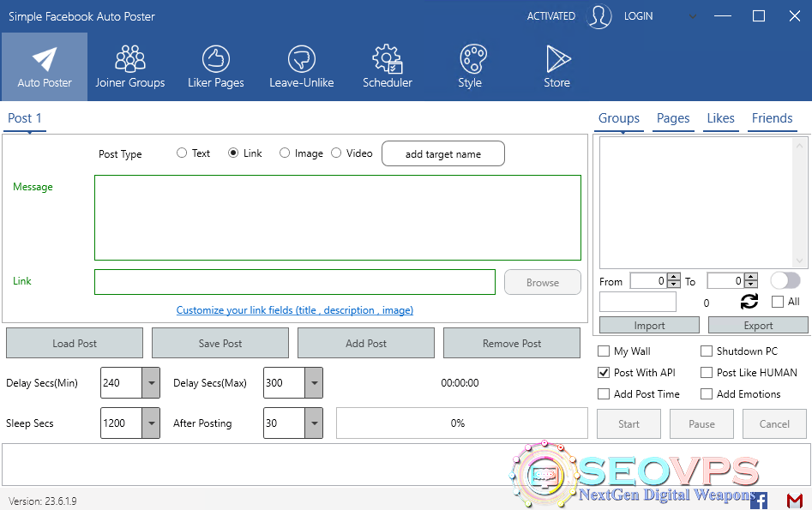812x510 pixels.
Task: Click the LOGIN text
Action: coord(639,16)
